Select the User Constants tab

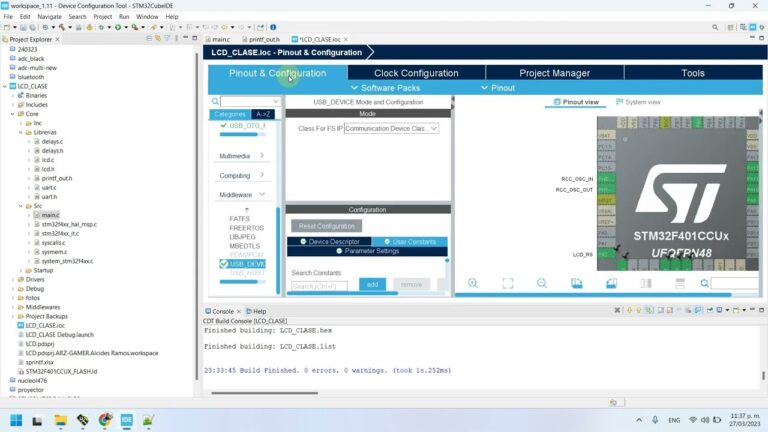coord(409,241)
